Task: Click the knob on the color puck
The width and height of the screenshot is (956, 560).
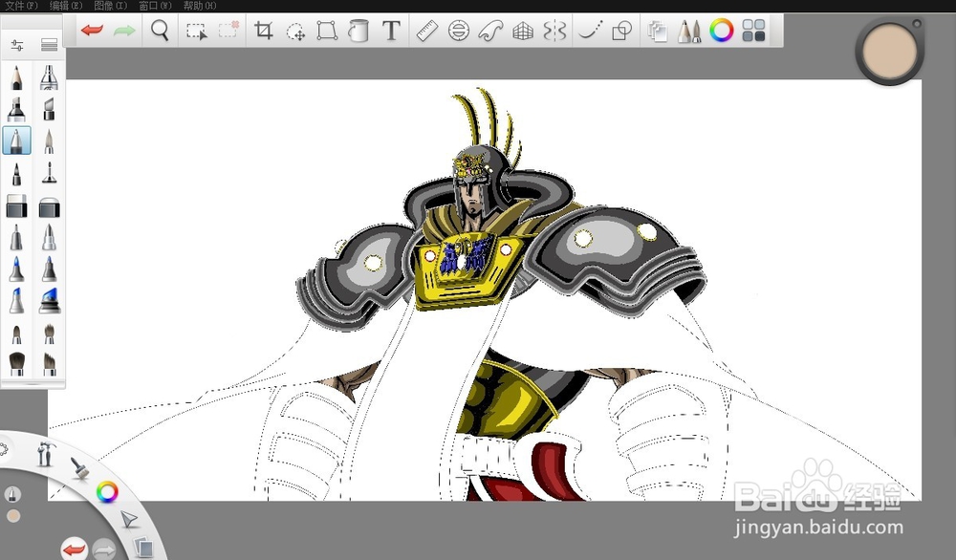Action: (x=917, y=24)
